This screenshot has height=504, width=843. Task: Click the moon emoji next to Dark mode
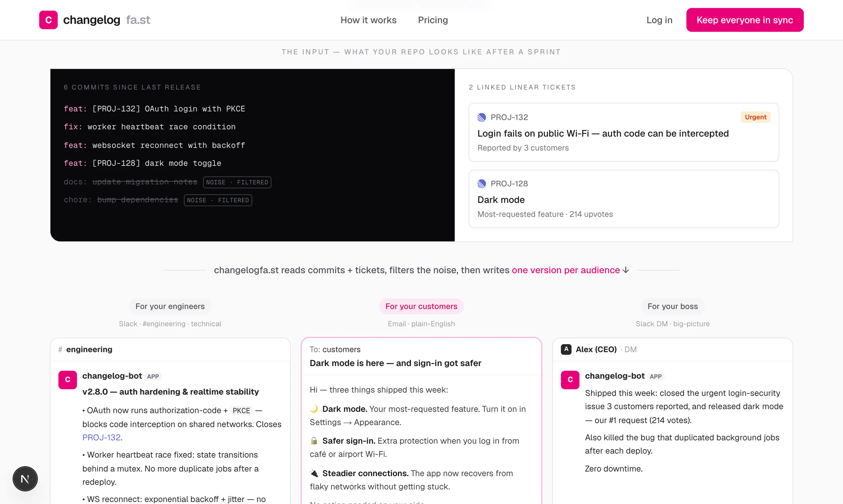314,409
